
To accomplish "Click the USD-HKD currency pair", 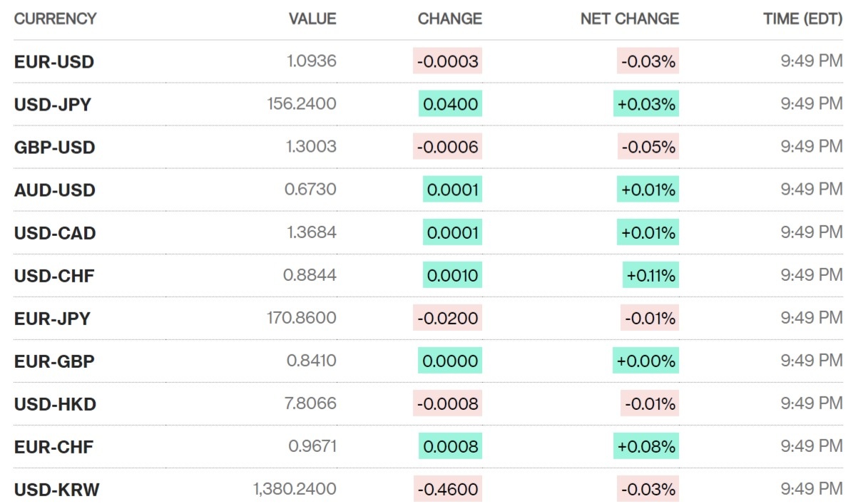I will pos(55,404).
